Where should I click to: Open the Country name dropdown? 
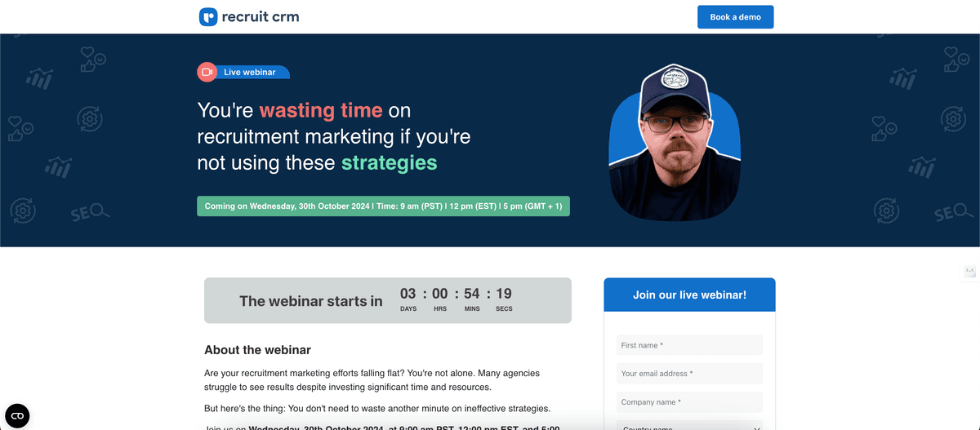[x=689, y=425]
